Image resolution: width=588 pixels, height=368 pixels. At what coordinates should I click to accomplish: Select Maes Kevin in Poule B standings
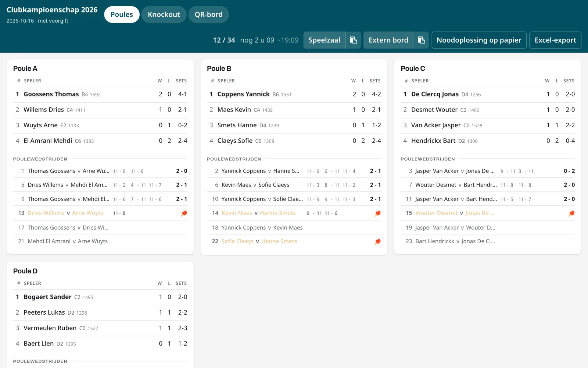pos(294,110)
